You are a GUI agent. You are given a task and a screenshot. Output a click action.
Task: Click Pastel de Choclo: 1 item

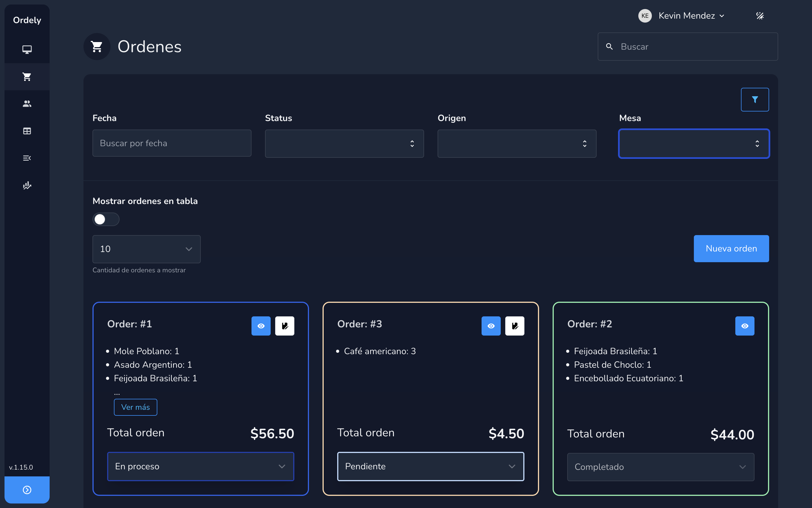click(612, 365)
